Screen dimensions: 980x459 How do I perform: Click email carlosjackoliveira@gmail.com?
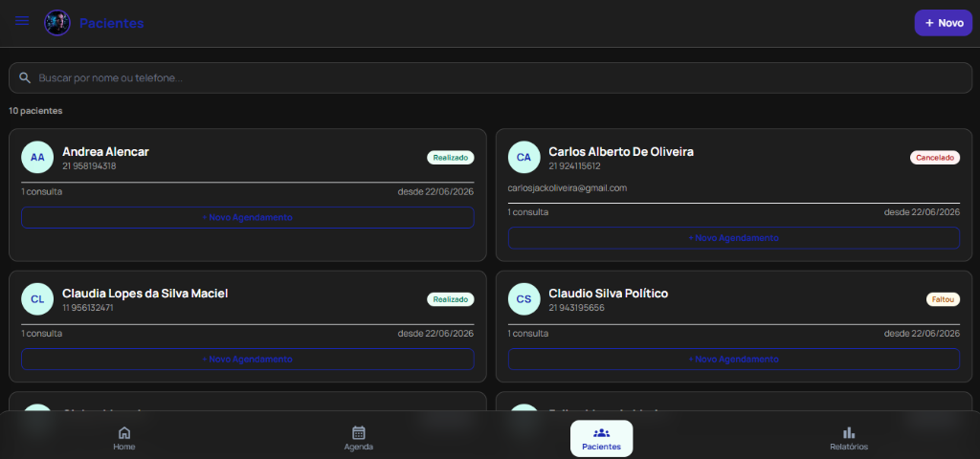[x=568, y=188]
